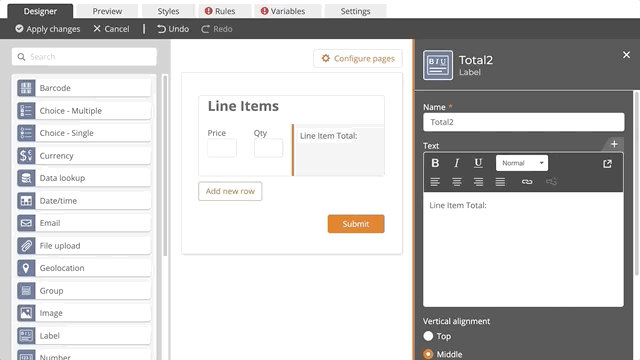Select the Line Items heading
The image size is (640, 360).
click(243, 106)
